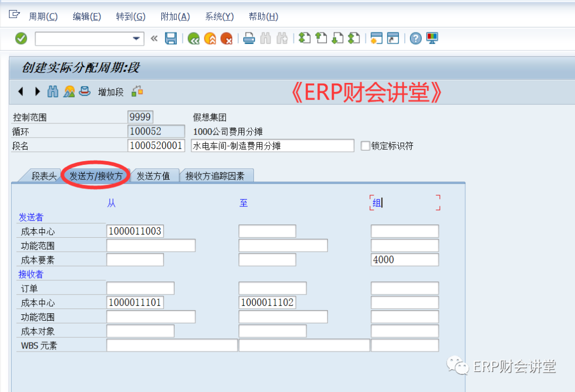Toggle the 锁定标识符 checkbox

coord(365,146)
